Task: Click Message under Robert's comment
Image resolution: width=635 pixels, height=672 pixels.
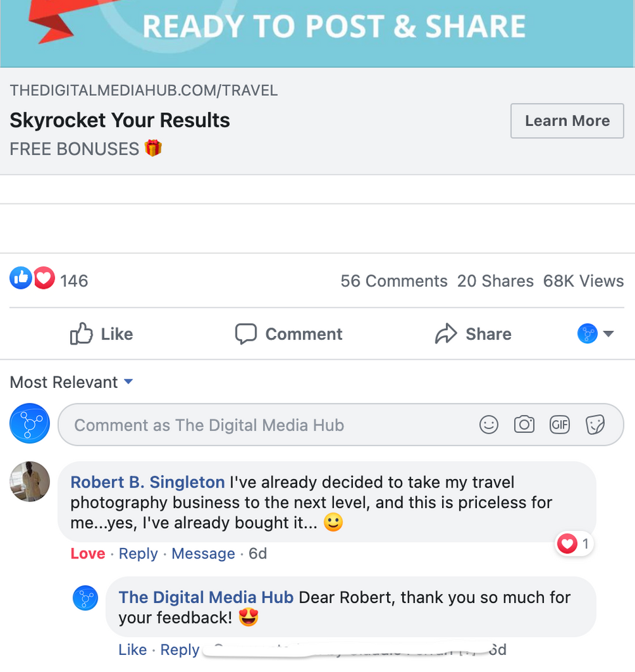Action: click(x=203, y=553)
